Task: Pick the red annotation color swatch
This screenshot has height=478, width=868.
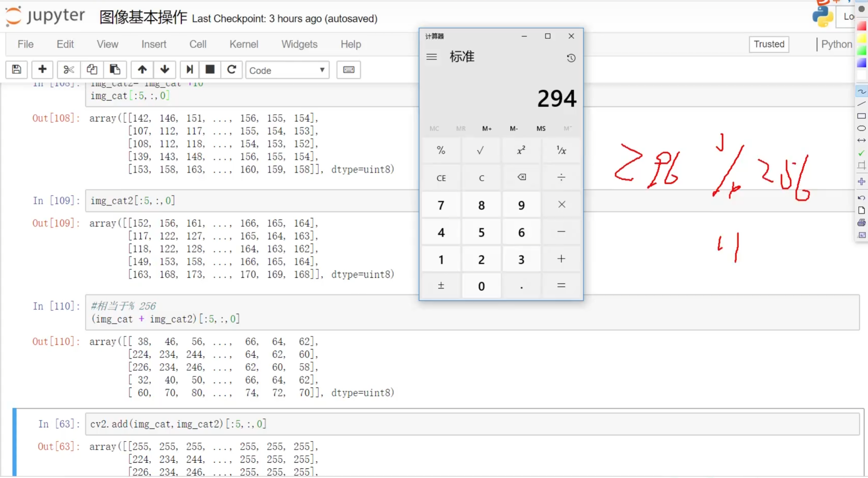Action: 861,26
